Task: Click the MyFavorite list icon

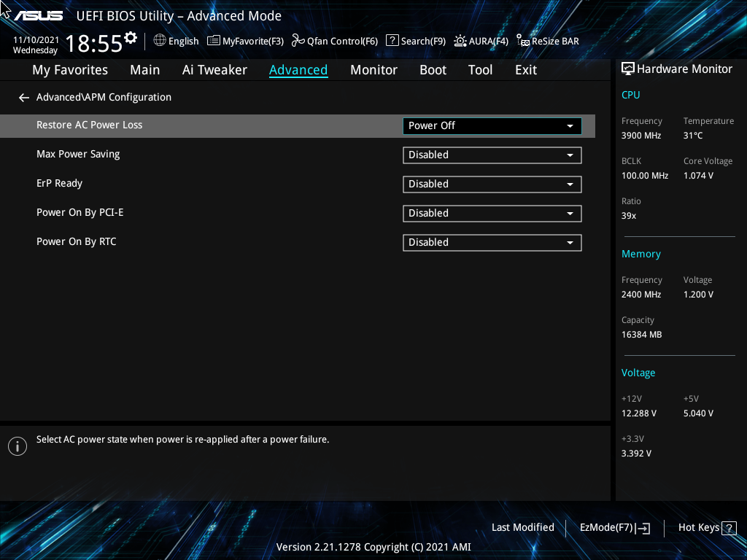Action: 214,41
